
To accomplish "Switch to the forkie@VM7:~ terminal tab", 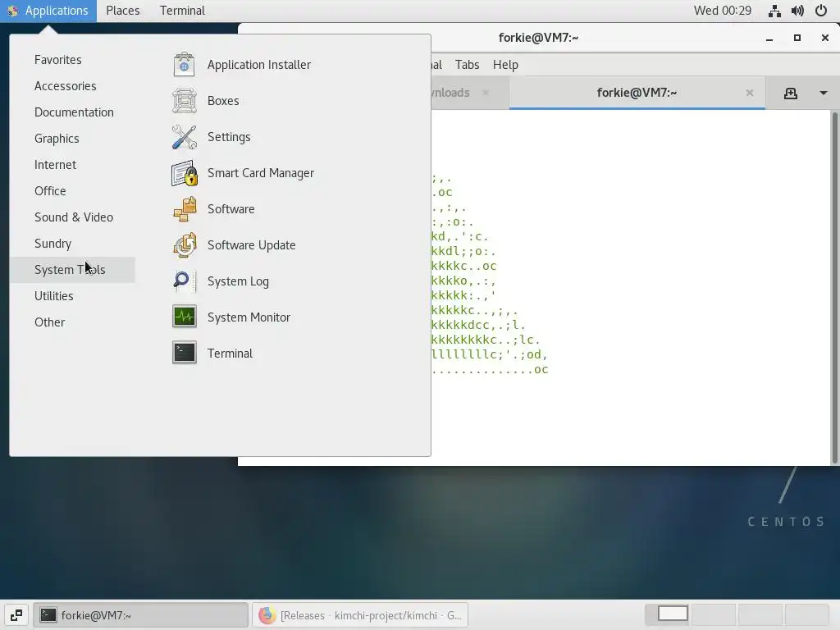I will point(637,93).
